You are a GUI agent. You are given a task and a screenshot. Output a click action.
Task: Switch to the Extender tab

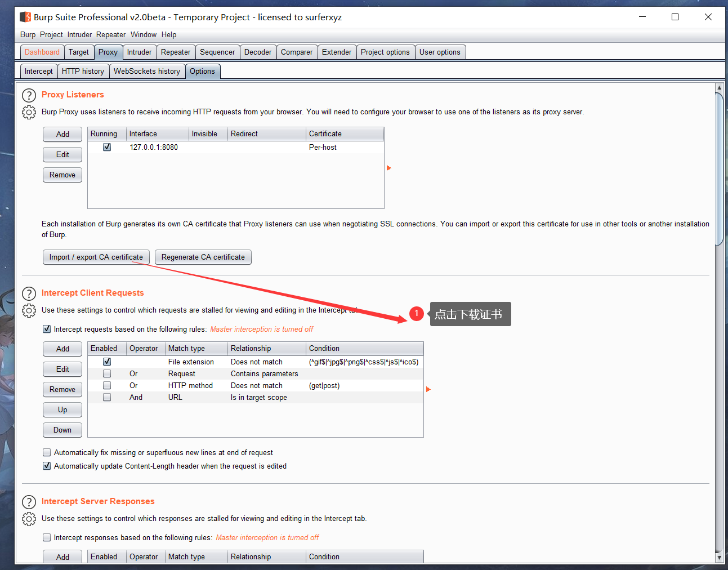click(x=337, y=52)
